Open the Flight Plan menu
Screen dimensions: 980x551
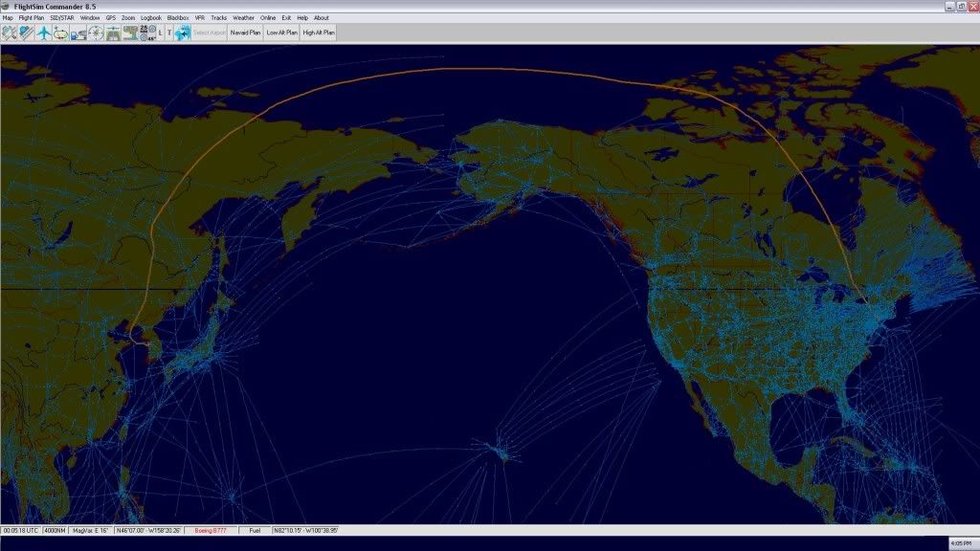32,18
